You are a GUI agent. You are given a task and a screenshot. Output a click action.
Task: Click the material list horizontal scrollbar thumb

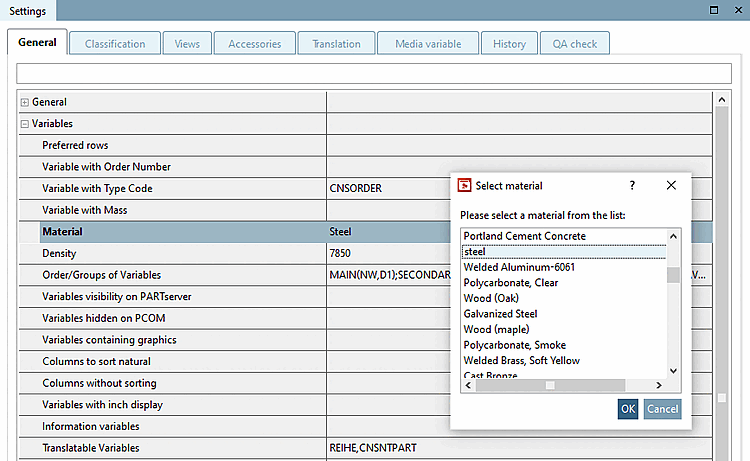coord(550,385)
